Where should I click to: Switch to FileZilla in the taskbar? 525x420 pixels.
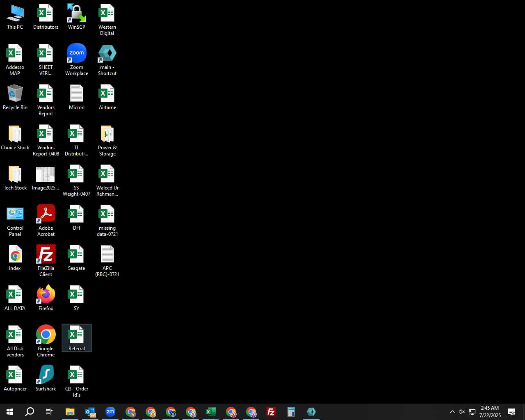[271, 412]
